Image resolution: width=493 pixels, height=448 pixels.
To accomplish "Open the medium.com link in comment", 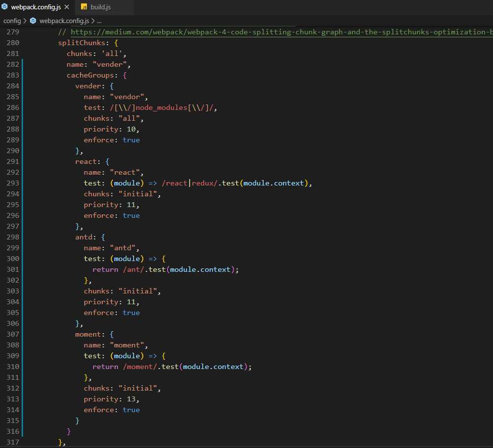I will pos(282,32).
